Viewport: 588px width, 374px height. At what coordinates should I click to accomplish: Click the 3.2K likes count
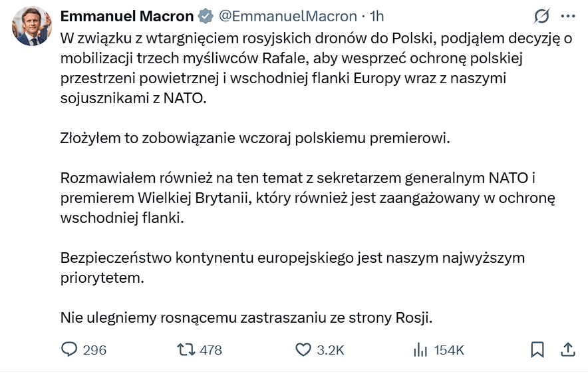[331, 350]
